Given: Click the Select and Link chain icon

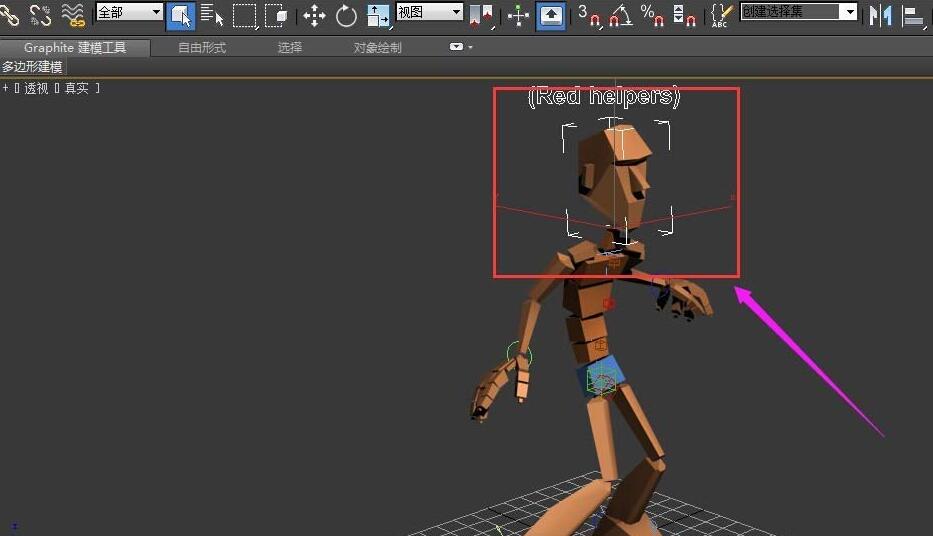Looking at the screenshot, I should click(9, 15).
